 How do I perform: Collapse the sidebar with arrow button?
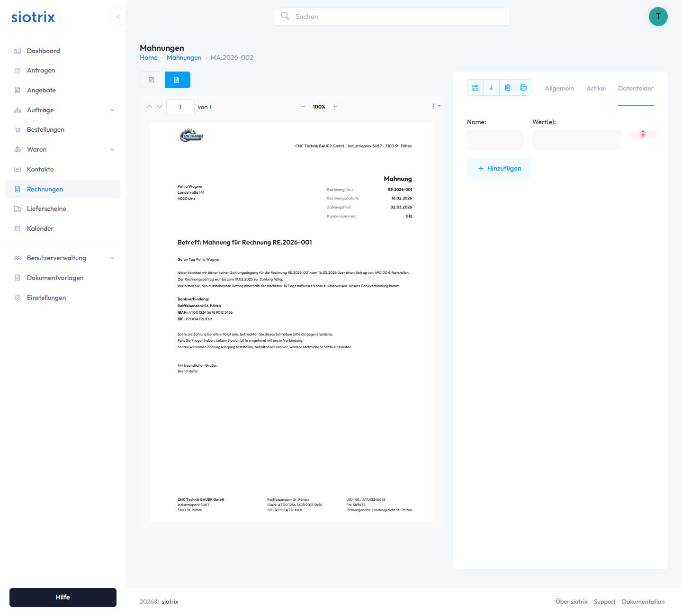tap(118, 17)
